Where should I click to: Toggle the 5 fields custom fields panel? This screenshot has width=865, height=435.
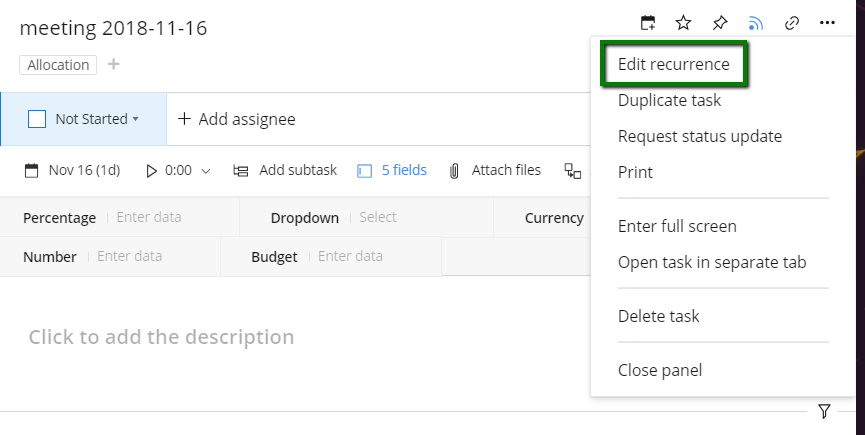tap(392, 171)
